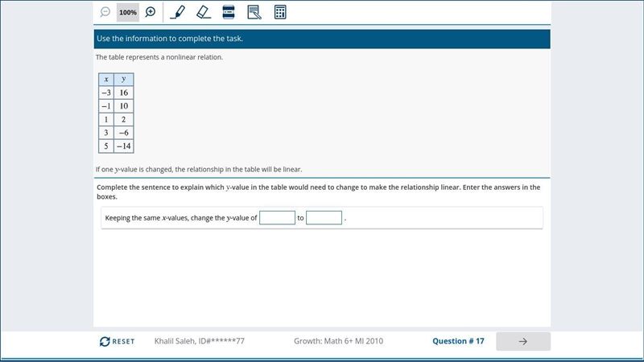Screen dimensions: 644x362
Task: Select the highlighter pen tool
Action: (x=177, y=12)
